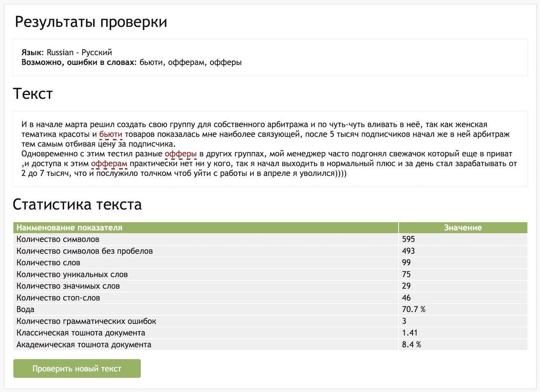Screen dimensions: 540x392
Task: Click the value 46
Action: [x=406, y=298]
